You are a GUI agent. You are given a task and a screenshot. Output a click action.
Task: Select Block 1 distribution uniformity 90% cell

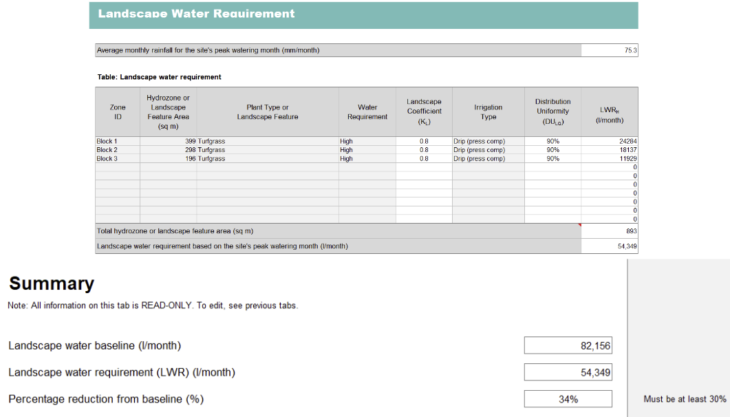click(552, 142)
